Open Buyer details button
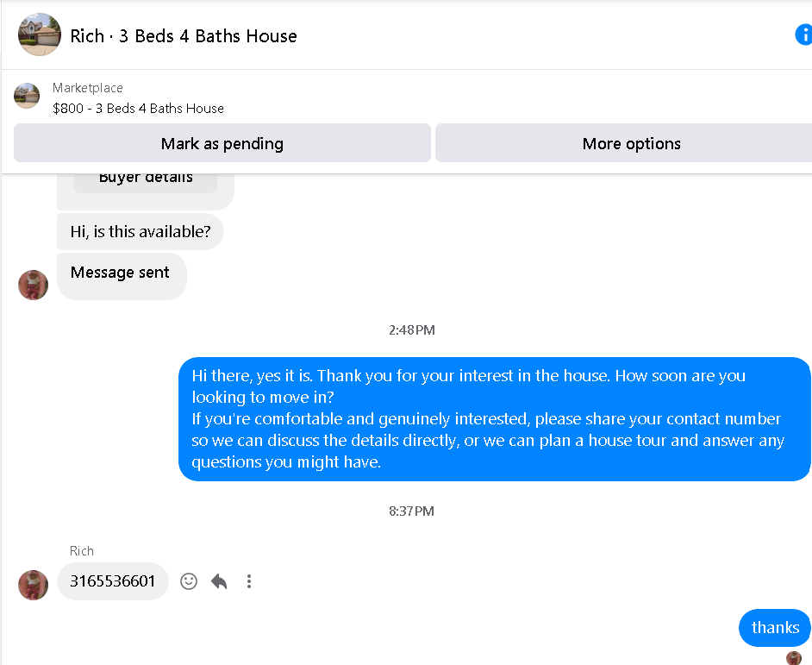Viewport: 812px width, 665px height. pos(146,180)
